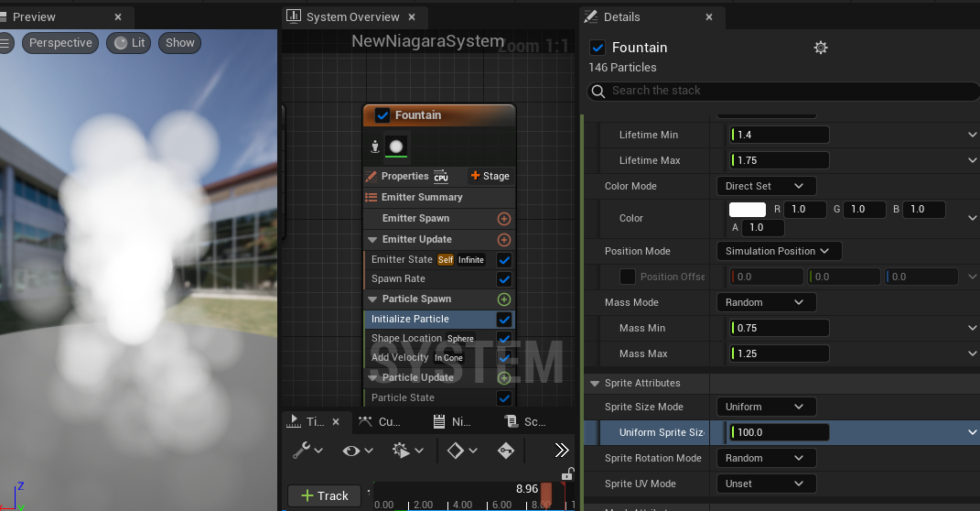Viewport: 980px width, 511px height.
Task: Switch to the Curves tab
Action: click(380, 421)
